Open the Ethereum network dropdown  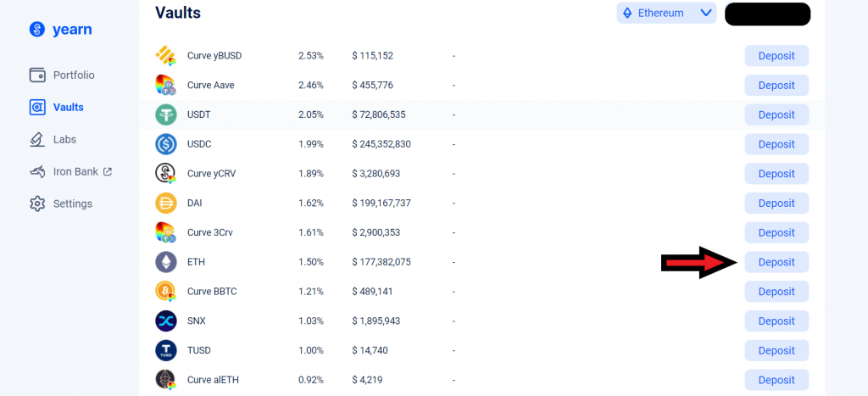click(665, 13)
